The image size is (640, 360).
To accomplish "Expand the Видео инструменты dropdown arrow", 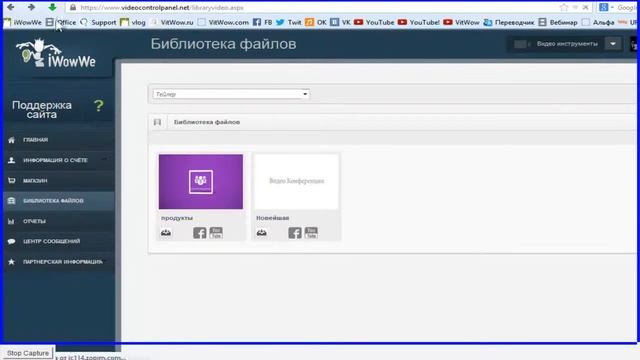I will [613, 44].
